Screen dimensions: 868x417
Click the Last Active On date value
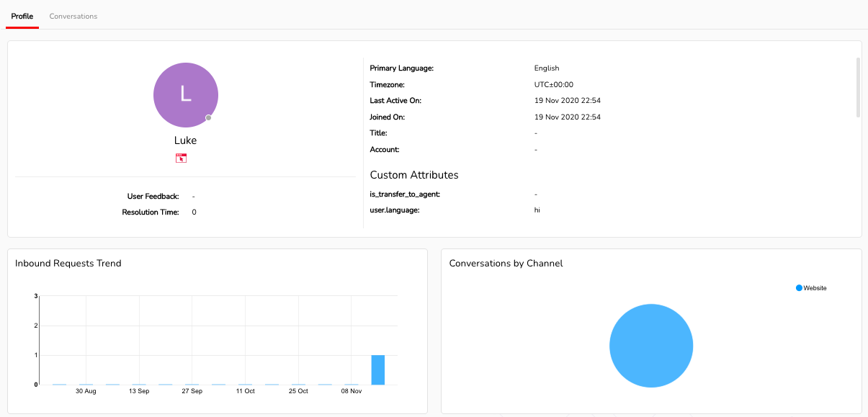click(x=568, y=101)
